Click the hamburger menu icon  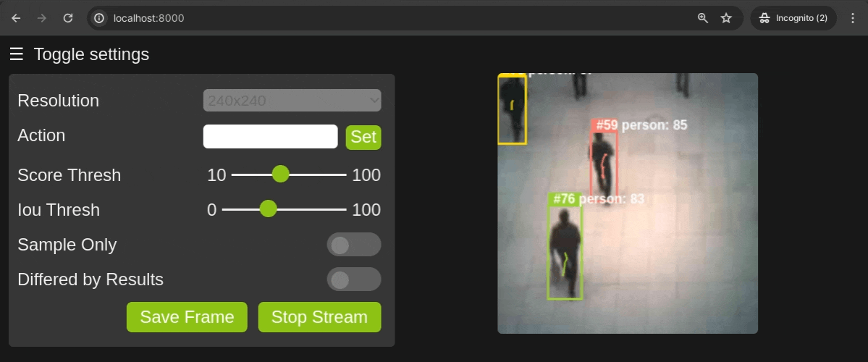16,54
